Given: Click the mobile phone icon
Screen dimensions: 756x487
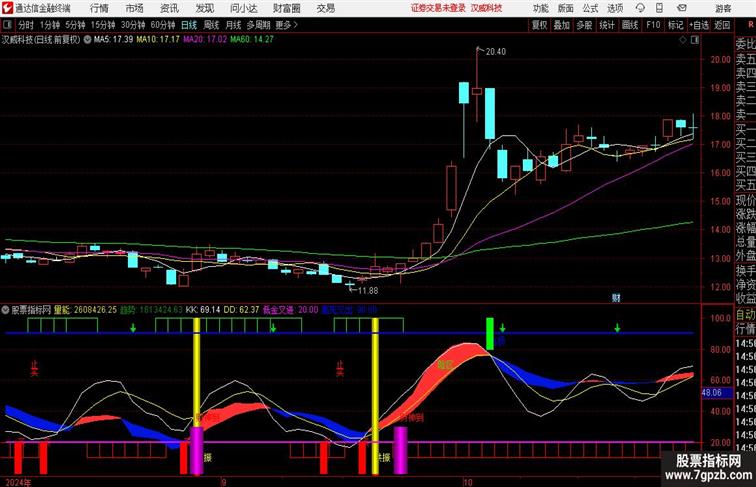Looking at the screenshot, I should pos(660,8).
